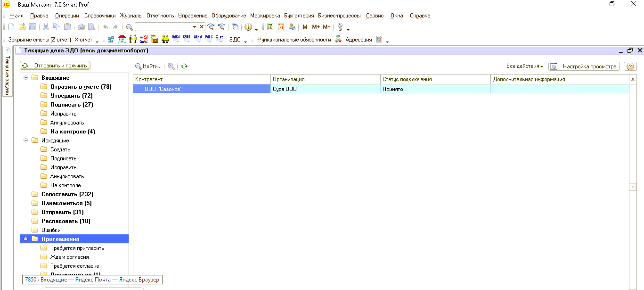Click the refresh list icon beside Найти

click(184, 66)
